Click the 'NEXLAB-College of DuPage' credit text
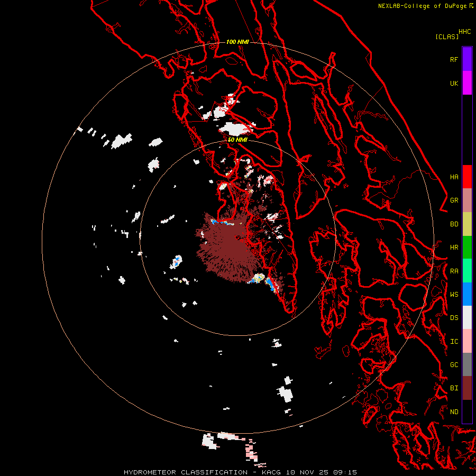The height and width of the screenshot is (476, 476). point(422,6)
